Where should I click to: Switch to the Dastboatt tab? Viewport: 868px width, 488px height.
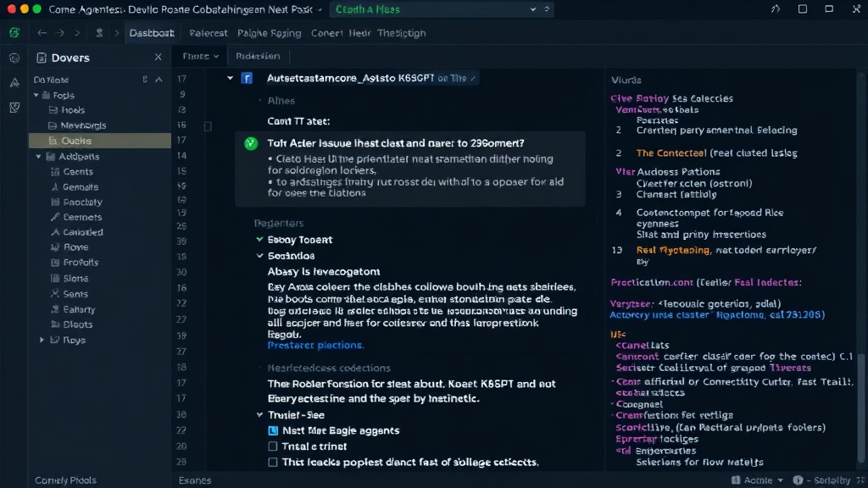[152, 33]
